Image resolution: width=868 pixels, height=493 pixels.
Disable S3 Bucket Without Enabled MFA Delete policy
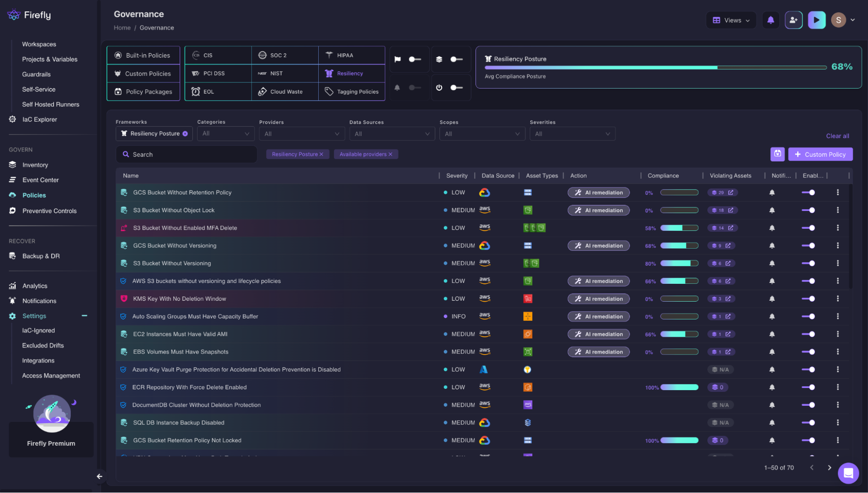808,228
